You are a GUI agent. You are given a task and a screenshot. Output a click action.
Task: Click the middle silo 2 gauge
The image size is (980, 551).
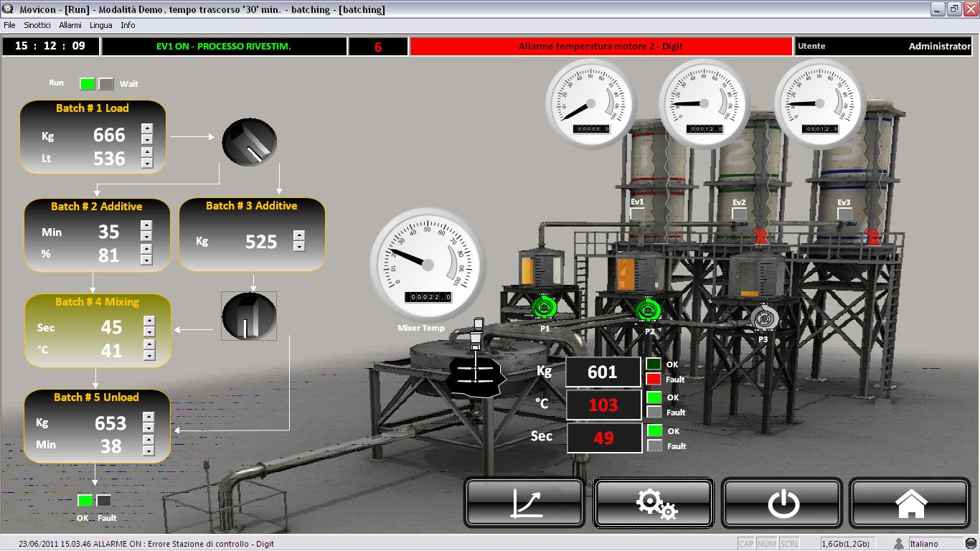(705, 103)
